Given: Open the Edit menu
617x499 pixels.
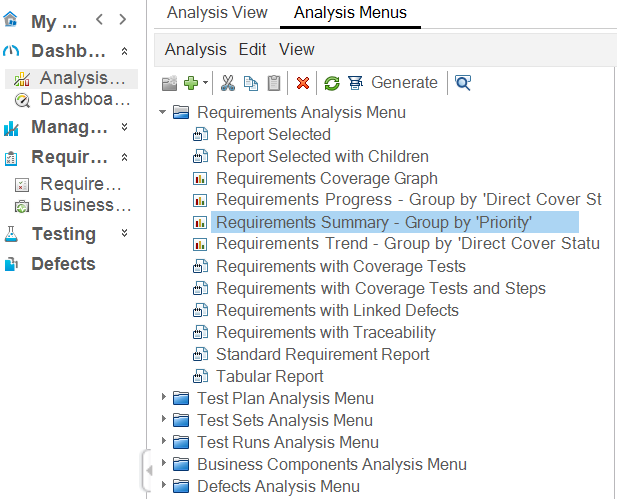Looking at the screenshot, I should [252, 49].
